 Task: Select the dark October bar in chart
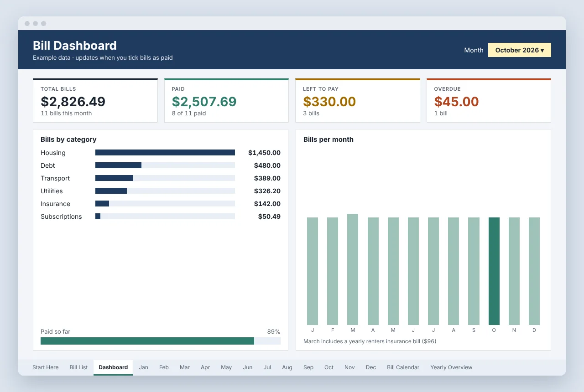pos(494,271)
